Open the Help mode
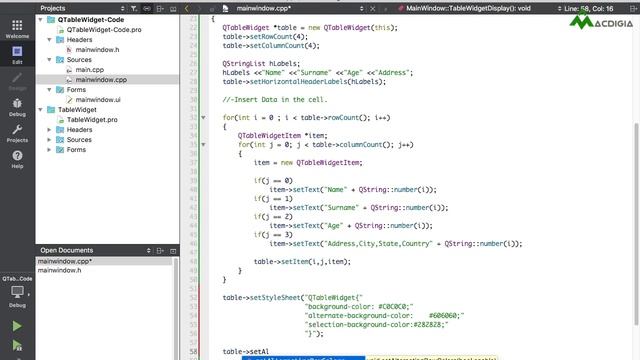The height and width of the screenshot is (360, 640). pyautogui.click(x=17, y=159)
